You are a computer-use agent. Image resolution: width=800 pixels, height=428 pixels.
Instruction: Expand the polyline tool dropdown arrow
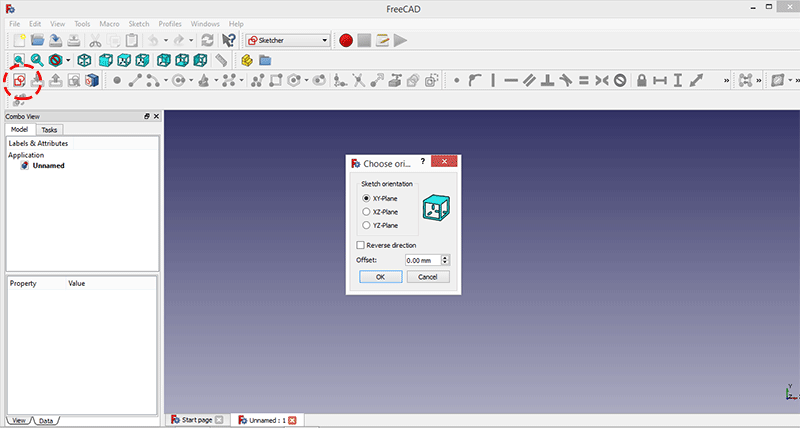[241, 80]
